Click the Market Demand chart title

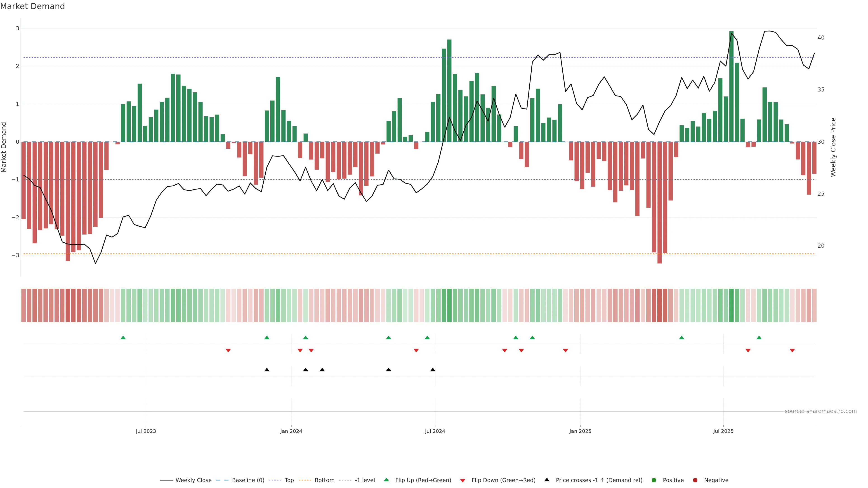(32, 6)
